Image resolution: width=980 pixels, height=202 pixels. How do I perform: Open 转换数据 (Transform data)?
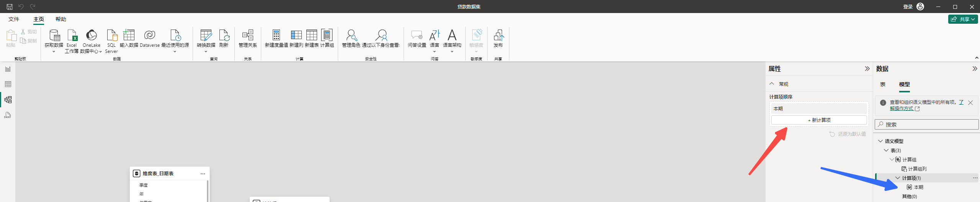(x=206, y=36)
